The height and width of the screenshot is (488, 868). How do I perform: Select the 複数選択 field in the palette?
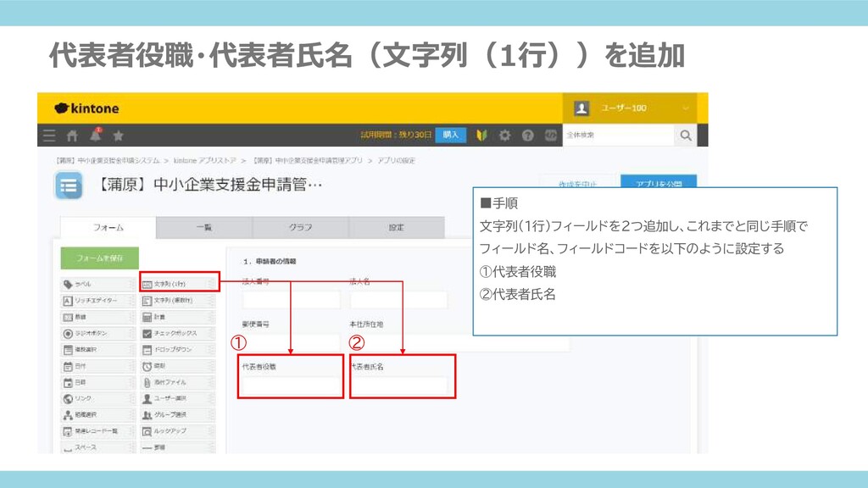pyautogui.click(x=97, y=350)
